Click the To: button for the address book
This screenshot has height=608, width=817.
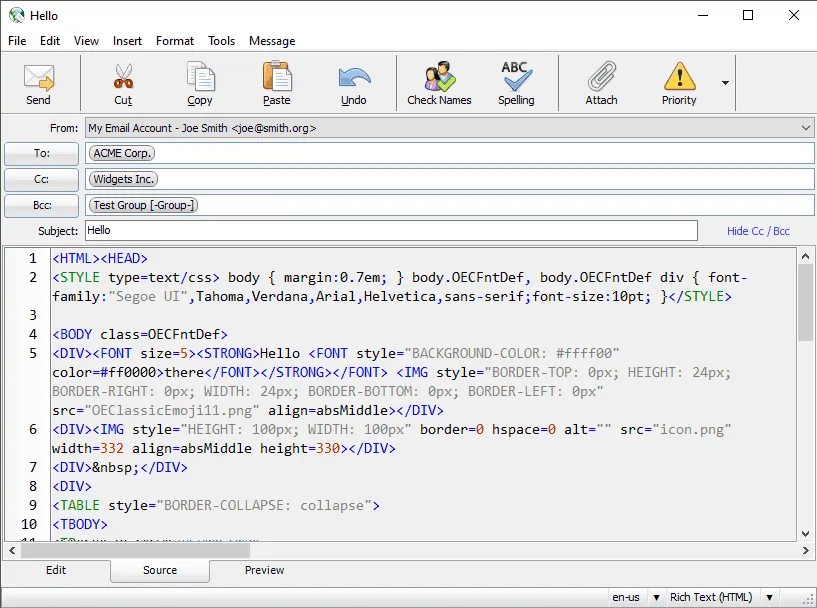pyautogui.click(x=41, y=153)
